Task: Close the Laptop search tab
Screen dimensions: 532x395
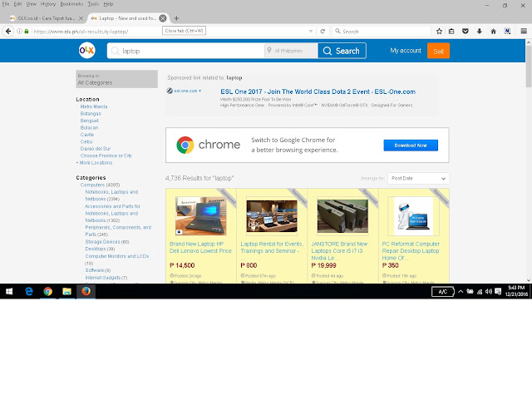Action: 163,18
